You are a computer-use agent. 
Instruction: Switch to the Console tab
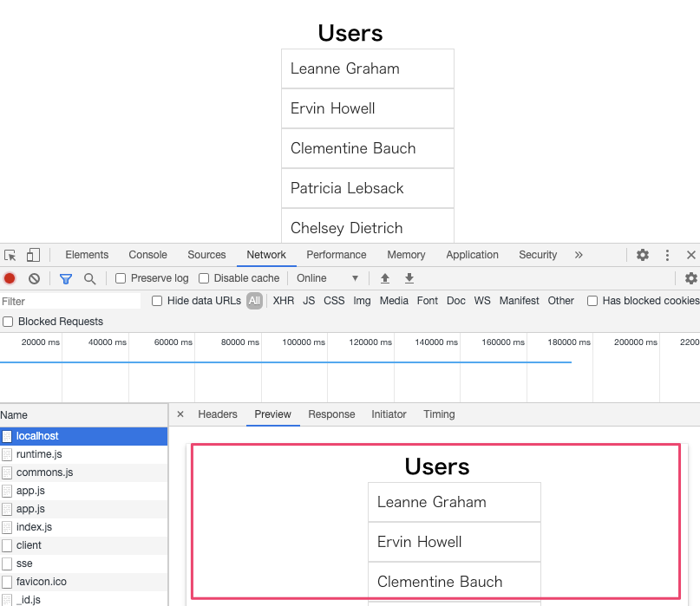click(x=147, y=255)
